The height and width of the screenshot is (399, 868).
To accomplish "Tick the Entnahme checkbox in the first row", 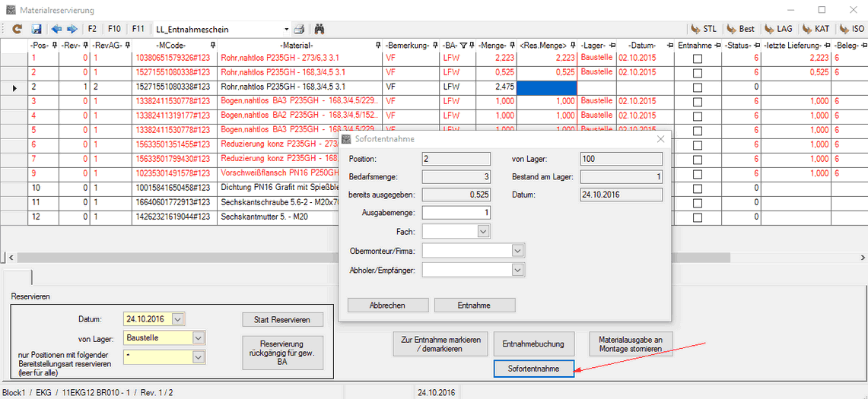I will (x=697, y=58).
